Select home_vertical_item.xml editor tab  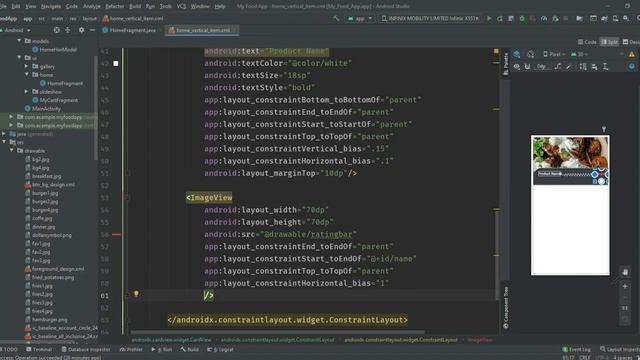click(201, 30)
